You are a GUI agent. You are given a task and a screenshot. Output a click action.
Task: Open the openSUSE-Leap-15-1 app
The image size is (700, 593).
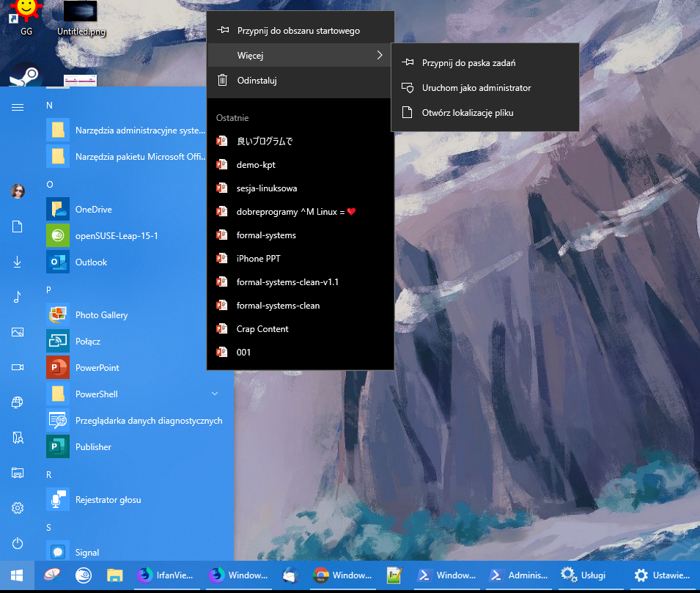tap(116, 235)
